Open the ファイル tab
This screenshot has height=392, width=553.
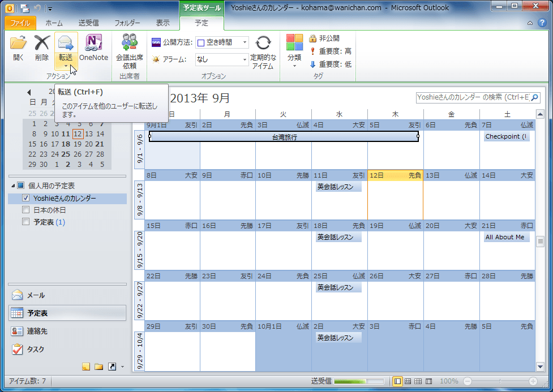coord(20,23)
